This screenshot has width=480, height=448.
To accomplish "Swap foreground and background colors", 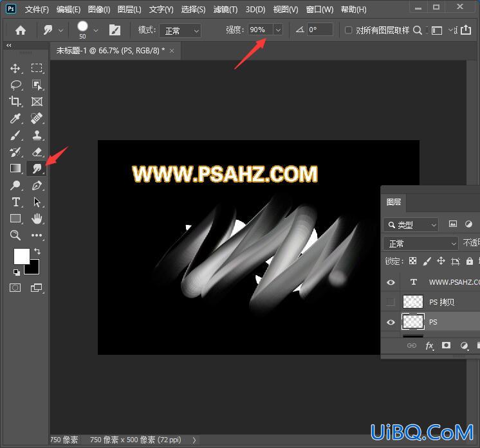I will [37, 251].
